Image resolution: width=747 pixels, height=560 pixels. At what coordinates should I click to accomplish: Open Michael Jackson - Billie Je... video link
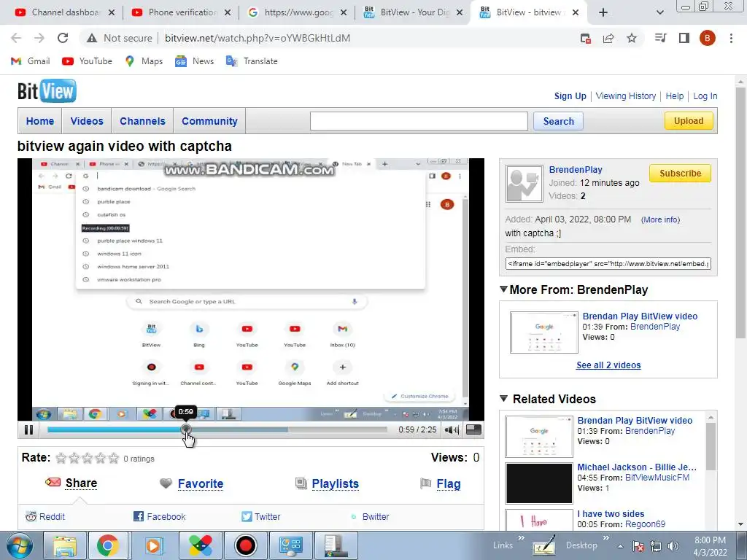tap(636, 467)
